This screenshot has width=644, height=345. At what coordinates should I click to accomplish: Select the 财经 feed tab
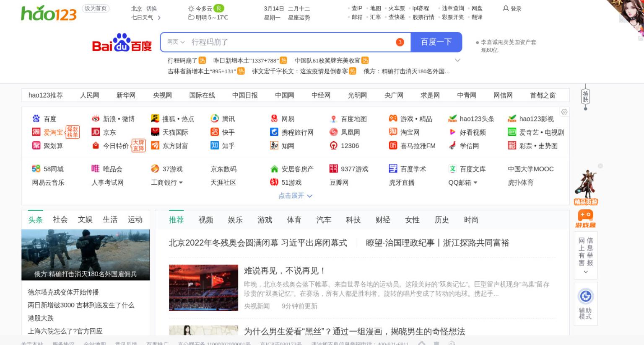click(383, 220)
